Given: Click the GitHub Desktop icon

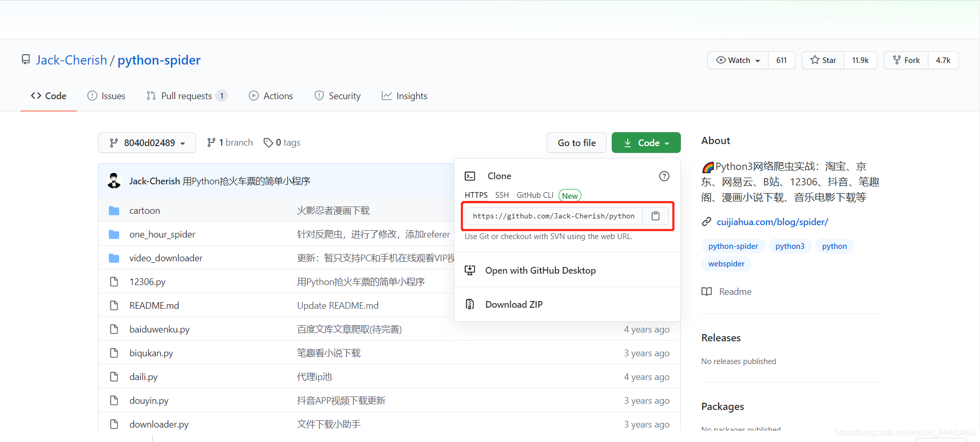Looking at the screenshot, I should 470,270.
